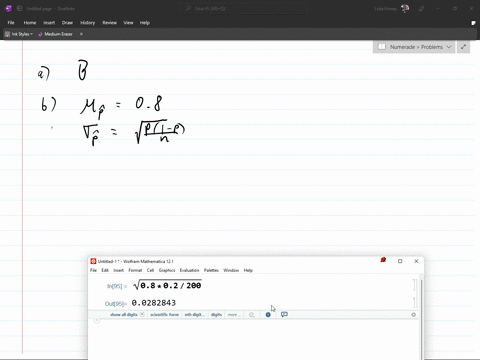Open the Mathematica Window menu
This screenshot has width=480, height=360.
click(x=231, y=270)
